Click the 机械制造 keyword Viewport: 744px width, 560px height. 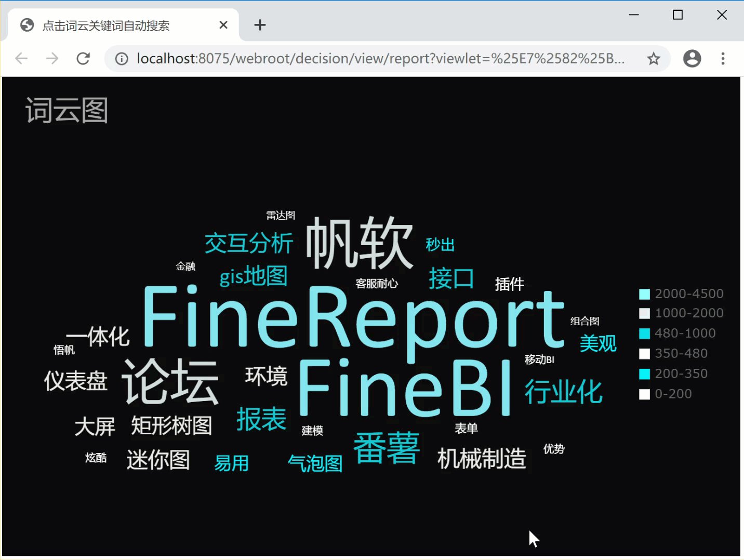click(x=482, y=459)
